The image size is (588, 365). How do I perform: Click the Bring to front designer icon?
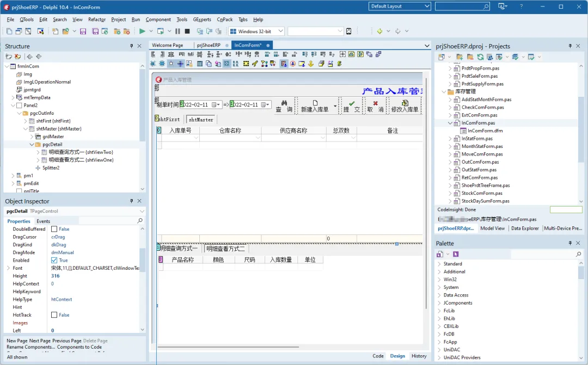point(369,55)
